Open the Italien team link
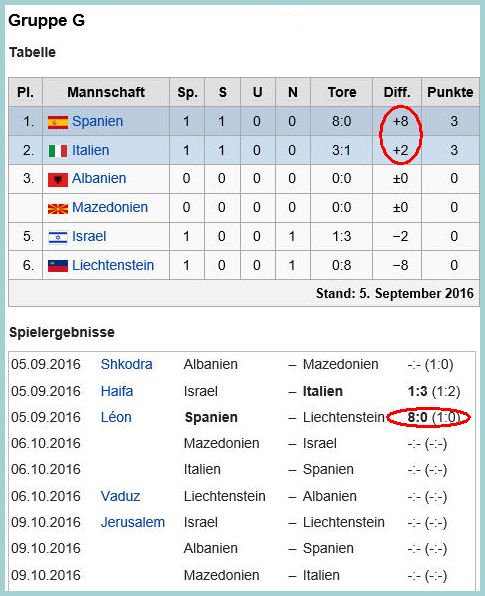This screenshot has width=485, height=596. 90,150
